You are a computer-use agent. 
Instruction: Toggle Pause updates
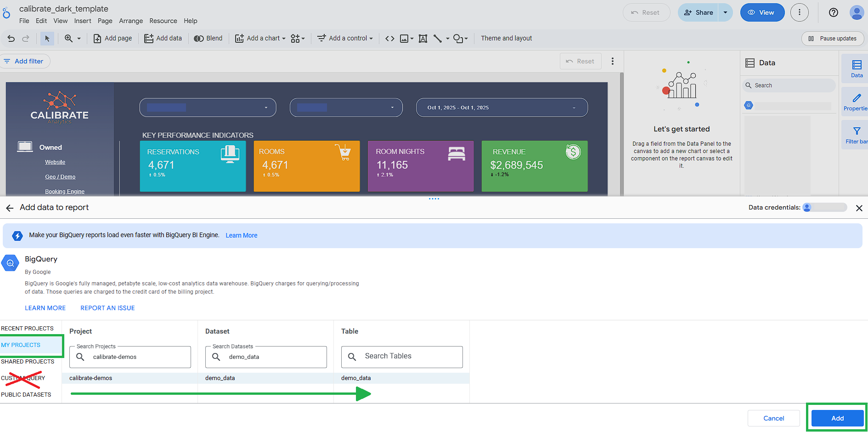833,39
